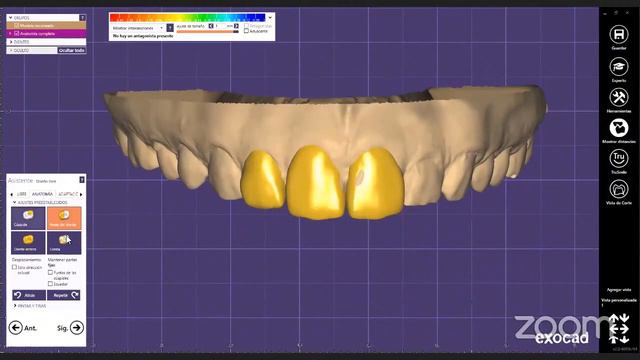Click the Guardar save icon
640x360 pixels.
click(619, 34)
